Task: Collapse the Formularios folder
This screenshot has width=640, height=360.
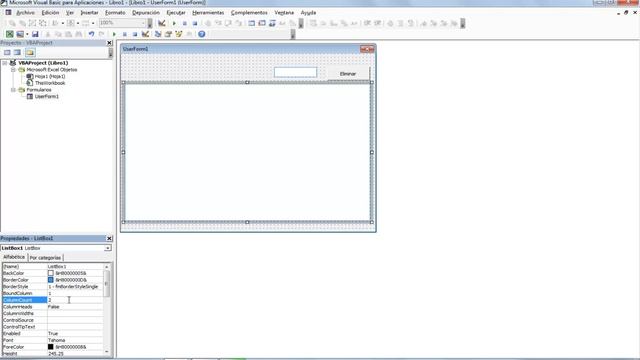Action: (13, 90)
